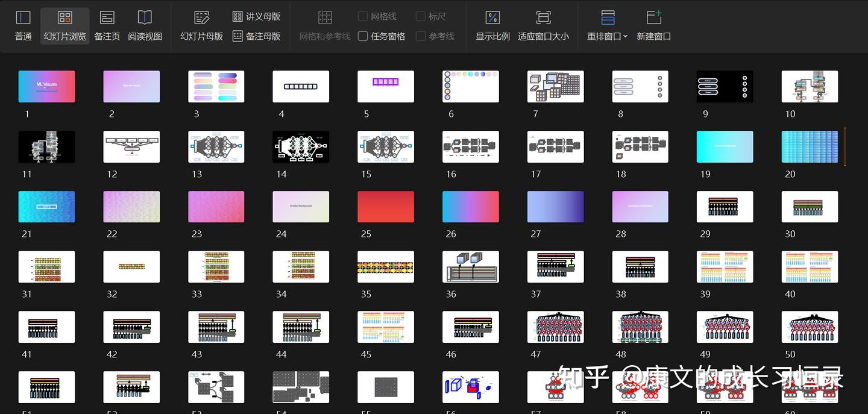
Task: Enter 阅读视图 reading view
Action: [145, 25]
